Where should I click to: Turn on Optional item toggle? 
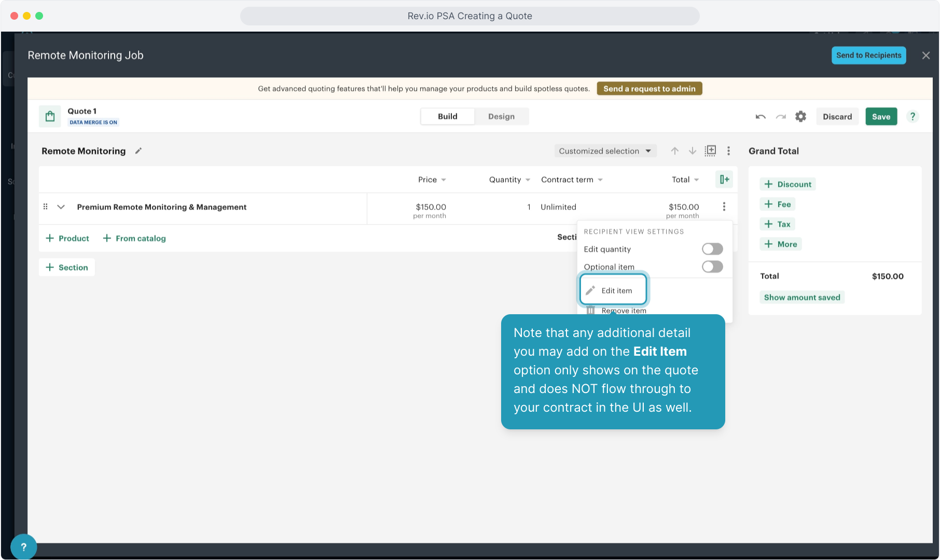712,267
